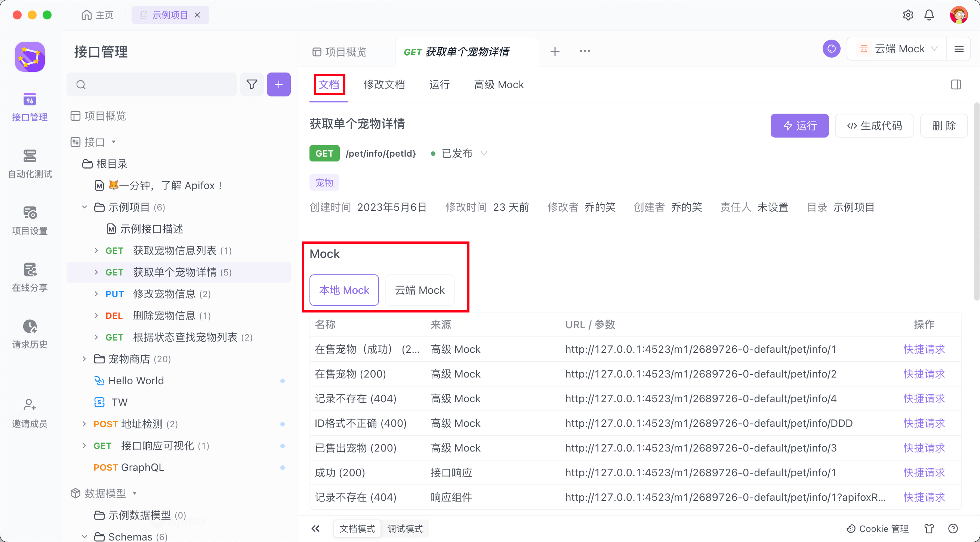Toggle the right side panel icon
The image size is (980, 542).
click(x=956, y=84)
